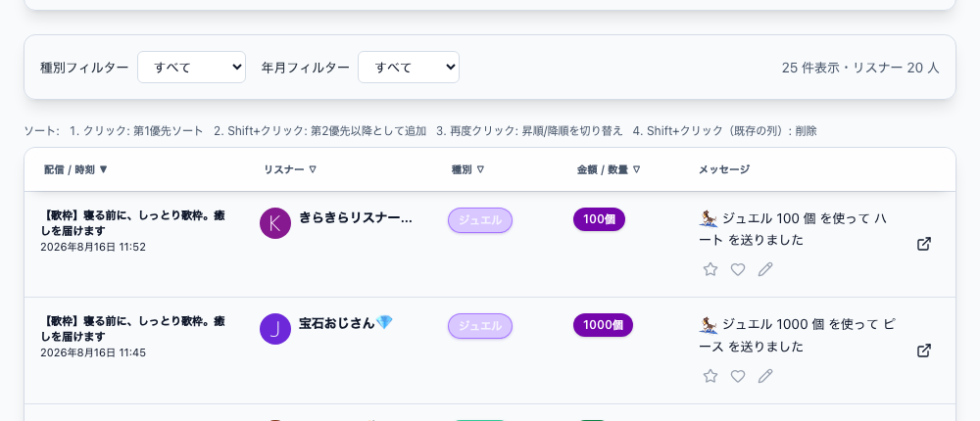Sort by 種別 column header
Screen dimensions: 980x421
[468, 169]
